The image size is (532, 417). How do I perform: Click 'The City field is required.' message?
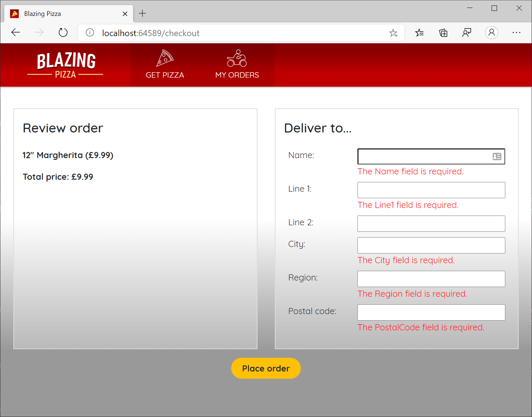click(x=406, y=260)
